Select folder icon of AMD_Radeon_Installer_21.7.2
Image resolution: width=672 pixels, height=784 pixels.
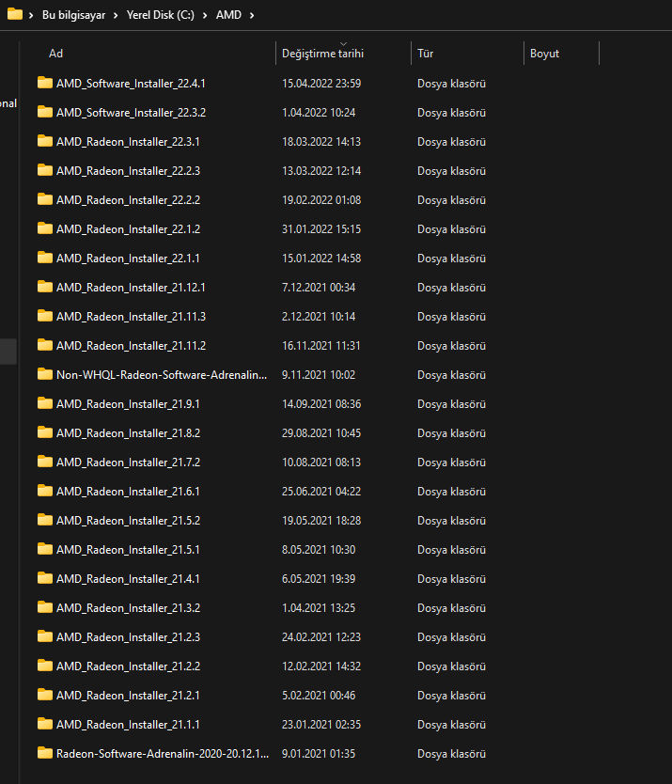click(45, 462)
